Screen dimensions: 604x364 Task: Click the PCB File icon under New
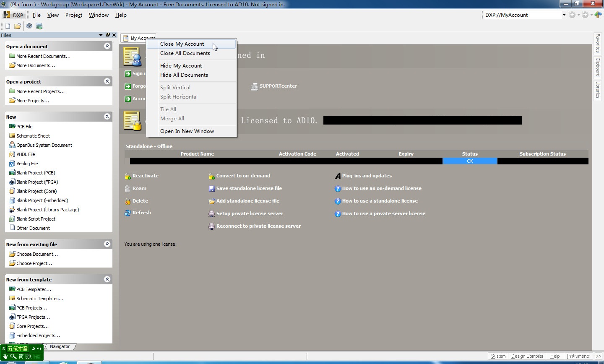[x=12, y=126]
